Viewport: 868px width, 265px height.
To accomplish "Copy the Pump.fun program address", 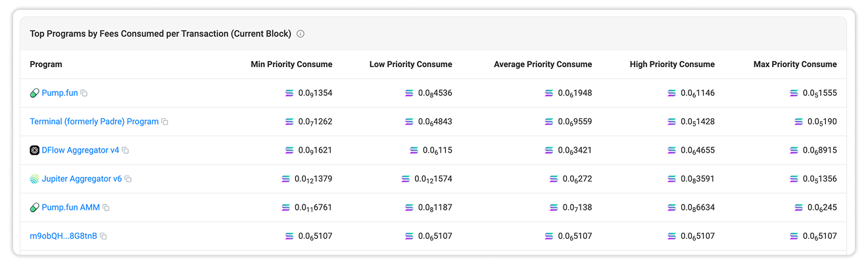I will click(x=84, y=93).
